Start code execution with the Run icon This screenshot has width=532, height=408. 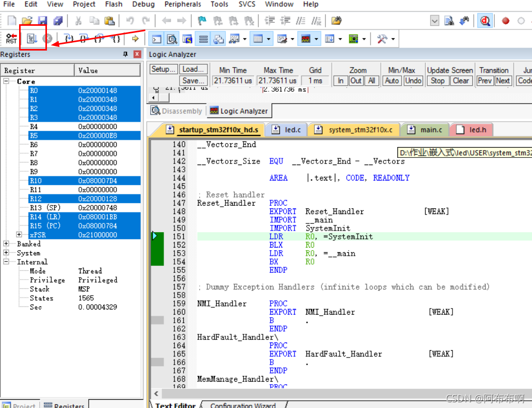point(32,39)
